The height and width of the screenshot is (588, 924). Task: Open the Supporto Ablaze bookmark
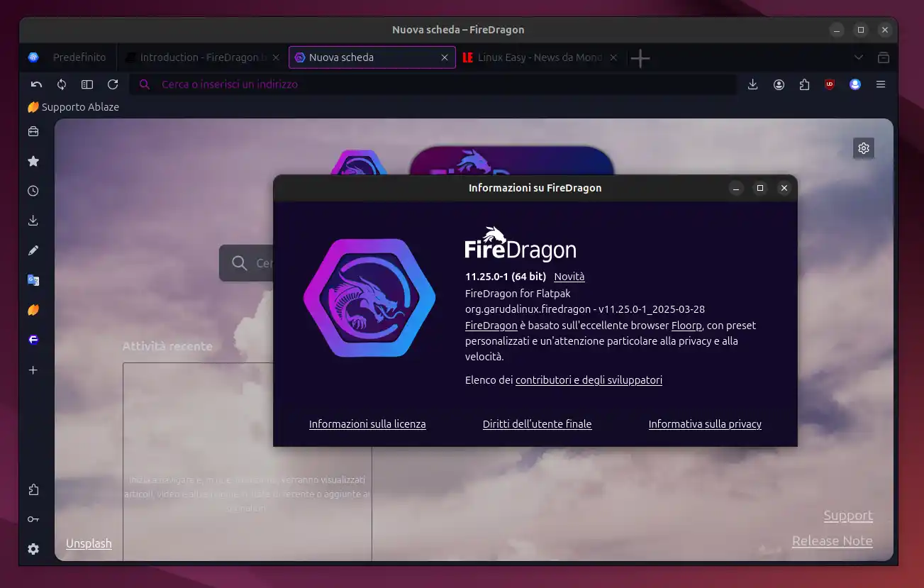(x=73, y=107)
